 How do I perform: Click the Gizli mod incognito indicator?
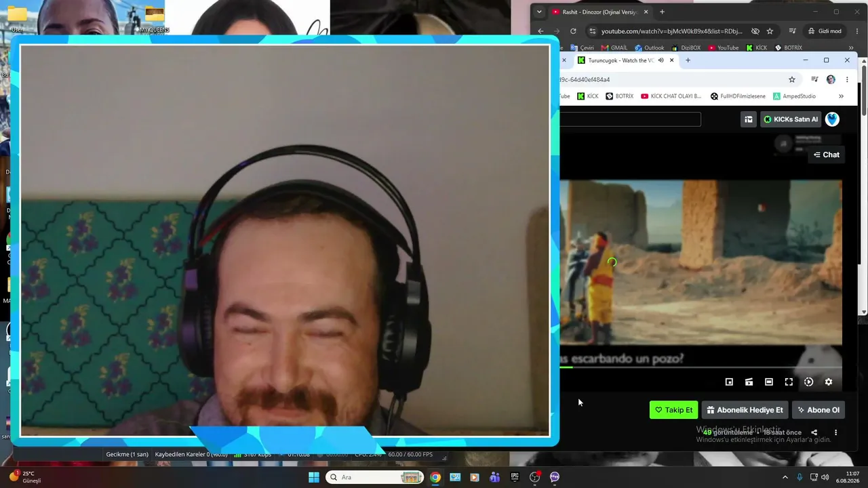tap(825, 31)
